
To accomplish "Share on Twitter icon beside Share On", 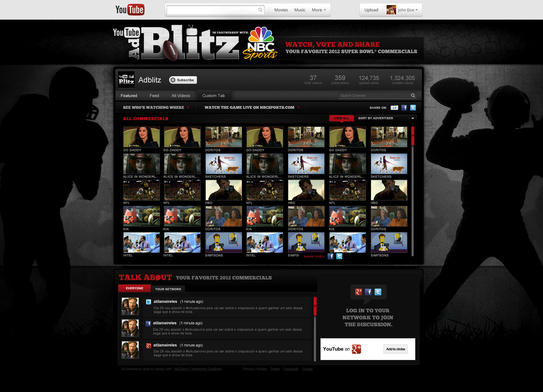I will click(x=413, y=108).
